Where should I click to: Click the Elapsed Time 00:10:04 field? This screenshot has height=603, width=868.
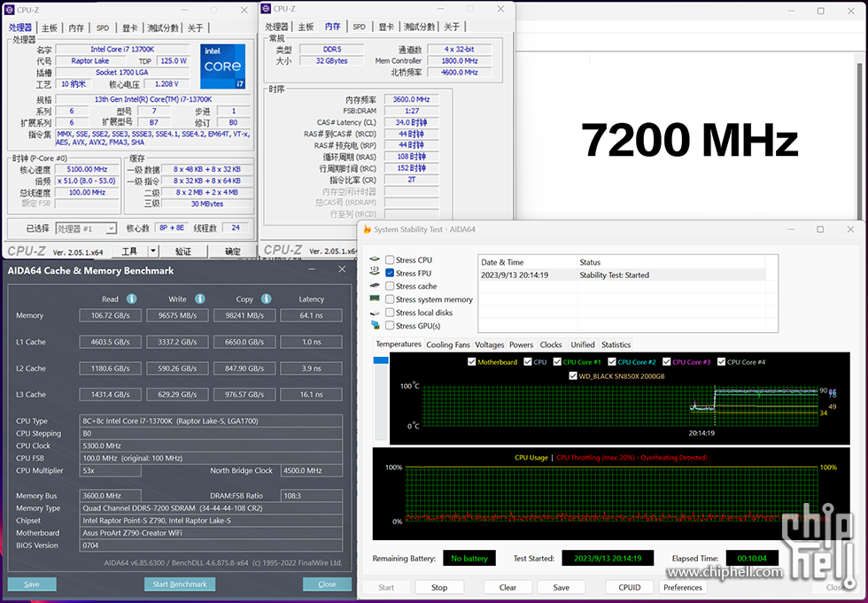pos(752,558)
